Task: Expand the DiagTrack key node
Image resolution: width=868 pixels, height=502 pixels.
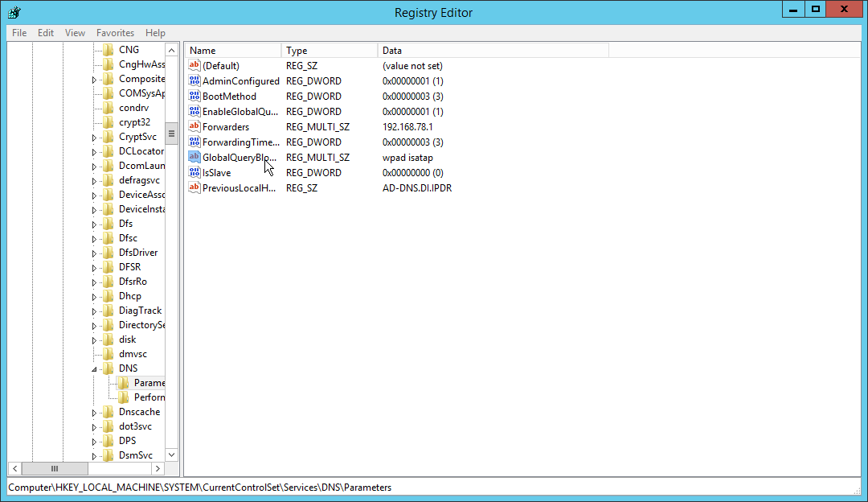Action: tap(94, 311)
